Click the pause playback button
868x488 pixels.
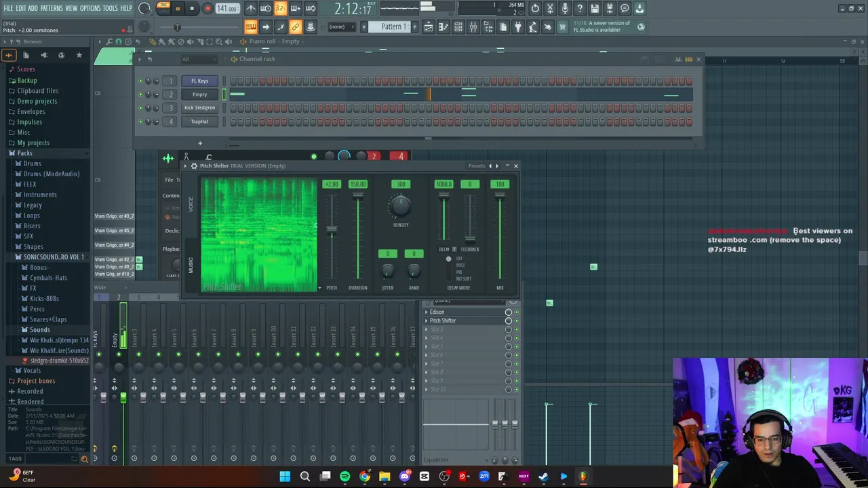click(178, 9)
